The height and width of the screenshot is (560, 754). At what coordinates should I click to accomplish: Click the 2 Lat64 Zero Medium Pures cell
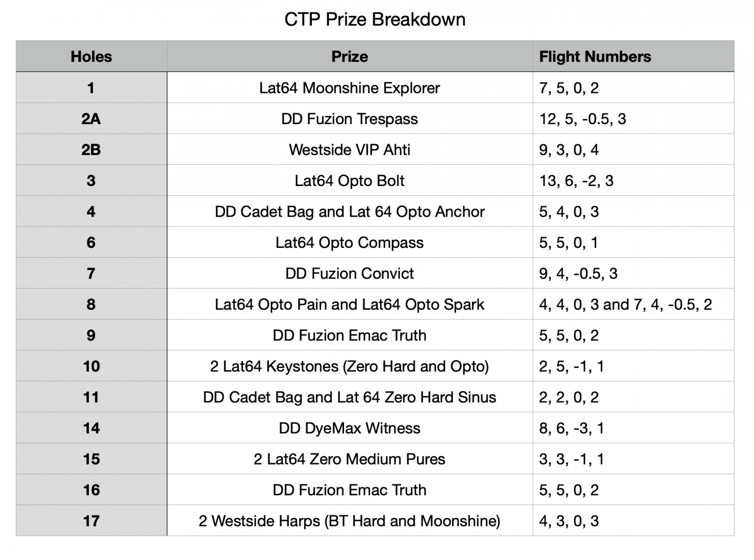click(350, 460)
